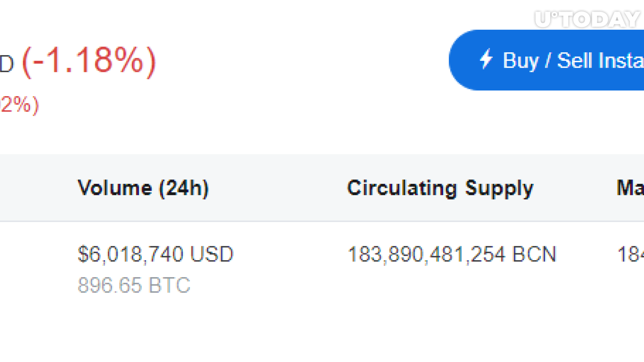Click the Volume (24h) column header
Viewport: 644px width, 362px height.
point(143,188)
